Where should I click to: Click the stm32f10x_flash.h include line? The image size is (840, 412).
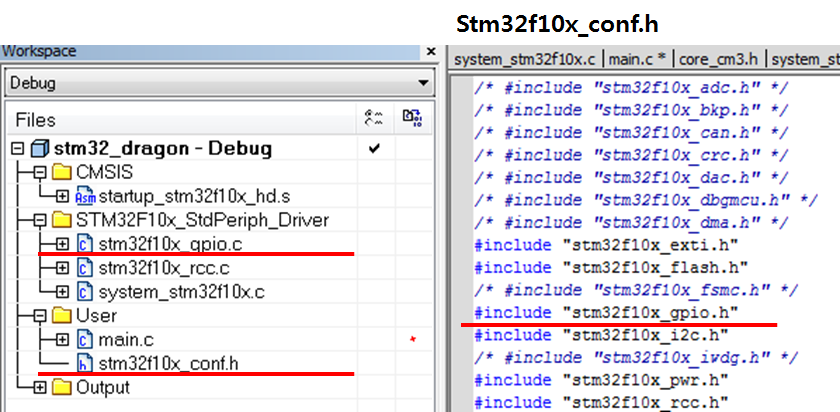coord(611,267)
